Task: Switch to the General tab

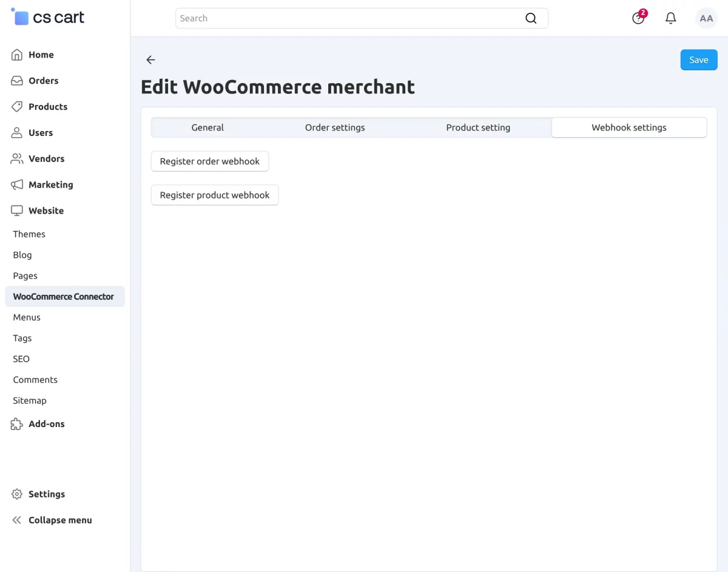Action: coord(207,127)
